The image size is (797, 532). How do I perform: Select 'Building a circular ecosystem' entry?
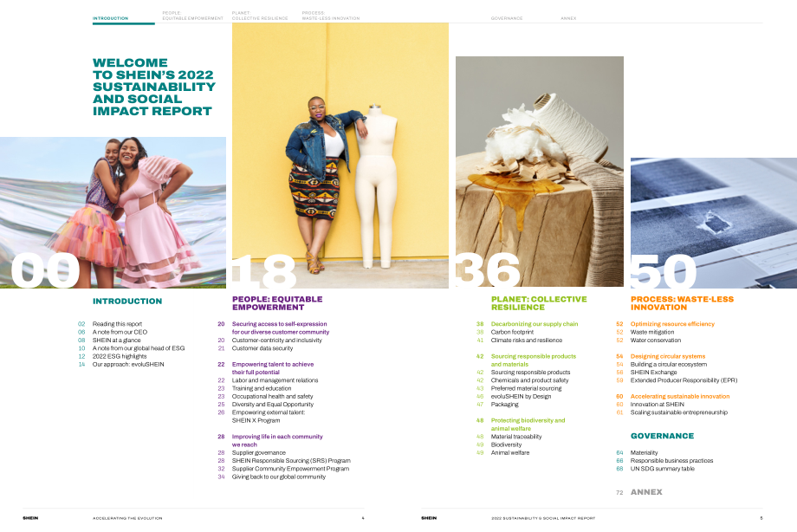(x=669, y=364)
